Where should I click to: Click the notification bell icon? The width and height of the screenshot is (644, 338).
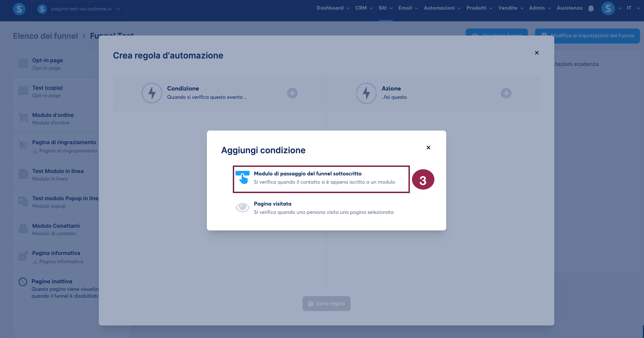click(x=591, y=9)
